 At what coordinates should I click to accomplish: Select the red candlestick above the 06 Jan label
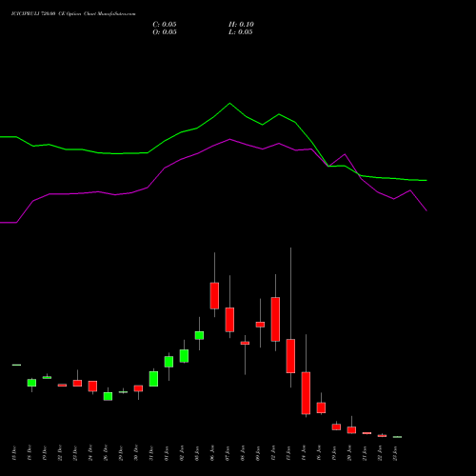pyautogui.click(x=214, y=295)
